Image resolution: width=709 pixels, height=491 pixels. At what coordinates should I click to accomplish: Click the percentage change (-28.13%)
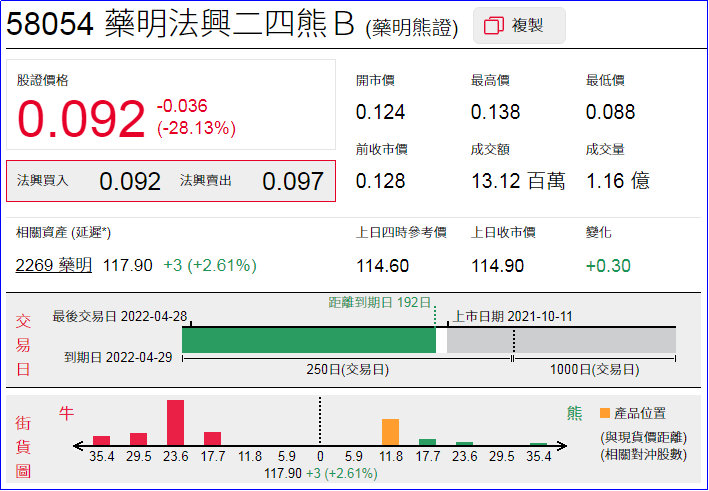click(196, 128)
